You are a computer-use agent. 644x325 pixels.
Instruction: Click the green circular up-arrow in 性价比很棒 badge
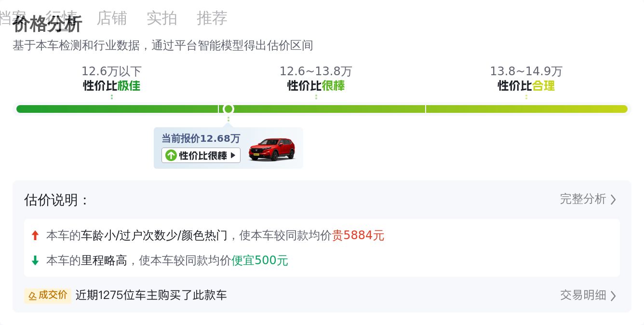pyautogui.click(x=172, y=155)
